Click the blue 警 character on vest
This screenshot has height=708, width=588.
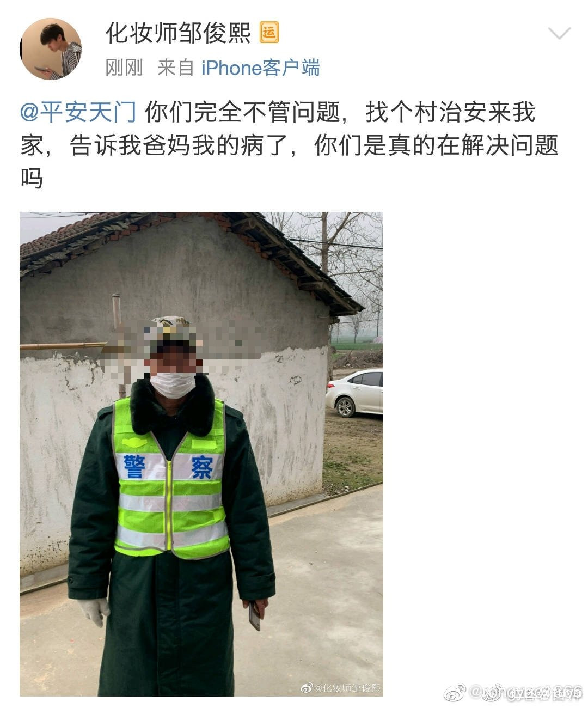coord(134,467)
